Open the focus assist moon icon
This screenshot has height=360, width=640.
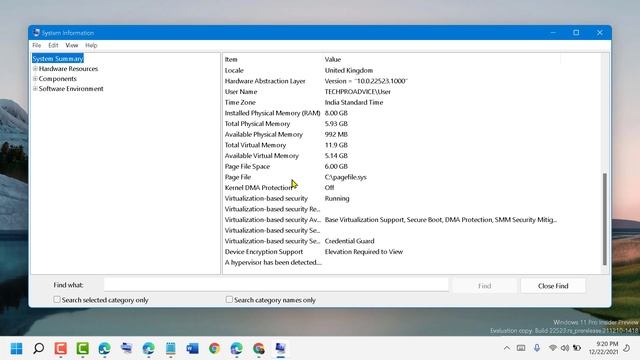[x=627, y=348]
